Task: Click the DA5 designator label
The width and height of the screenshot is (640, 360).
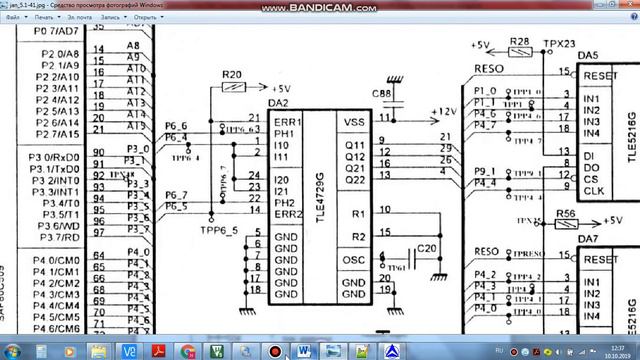Action: [588, 56]
